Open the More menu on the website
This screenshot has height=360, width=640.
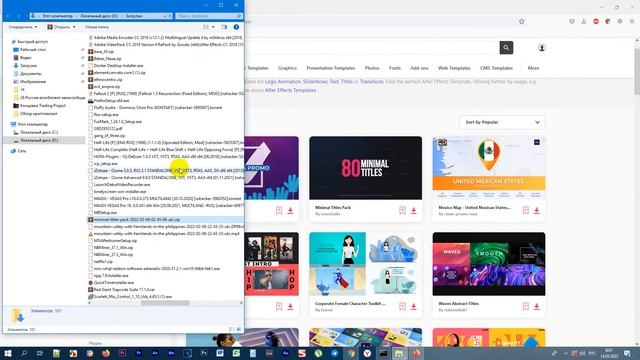coord(533,68)
